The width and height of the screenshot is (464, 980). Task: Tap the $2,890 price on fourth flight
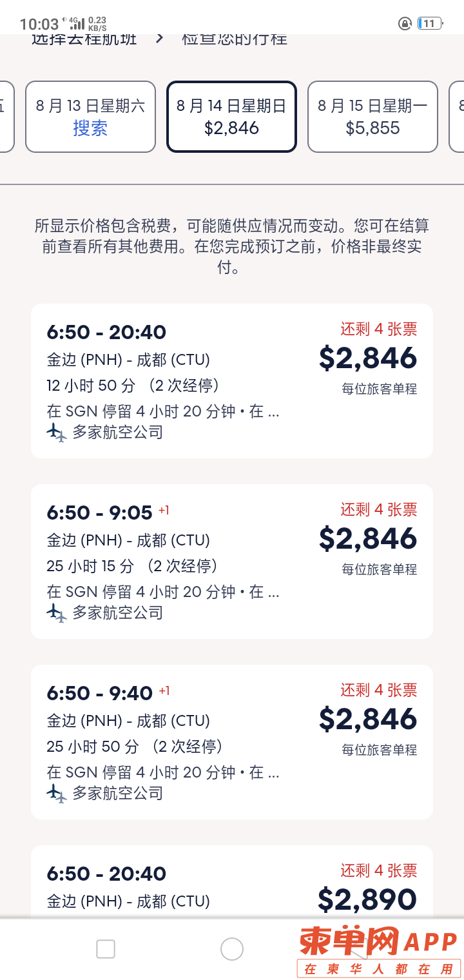tap(367, 899)
